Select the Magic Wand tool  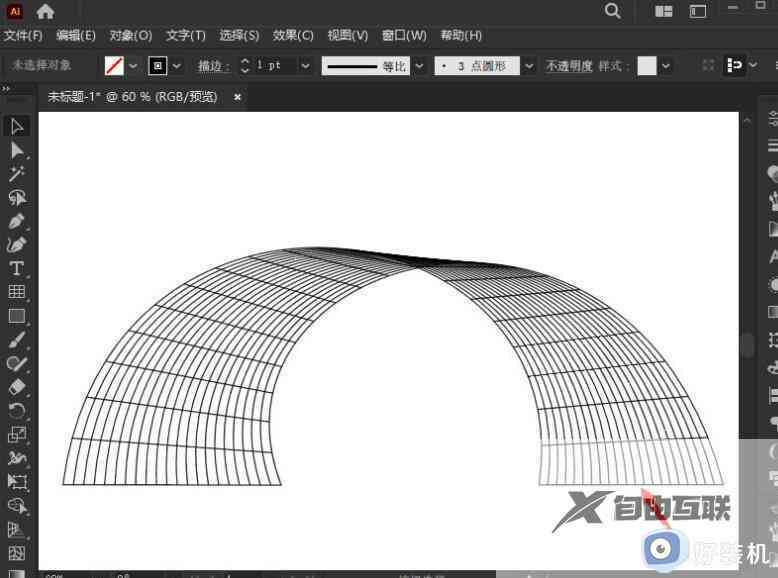click(17, 174)
